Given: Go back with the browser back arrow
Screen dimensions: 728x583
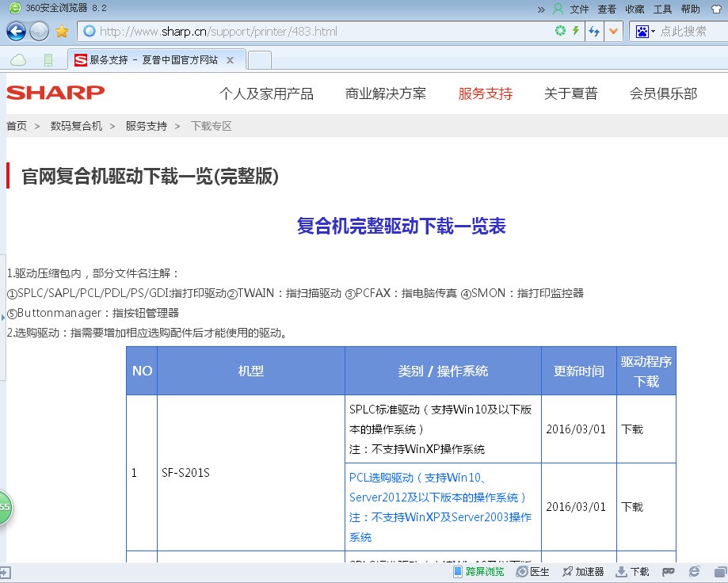Looking at the screenshot, I should pos(17,32).
